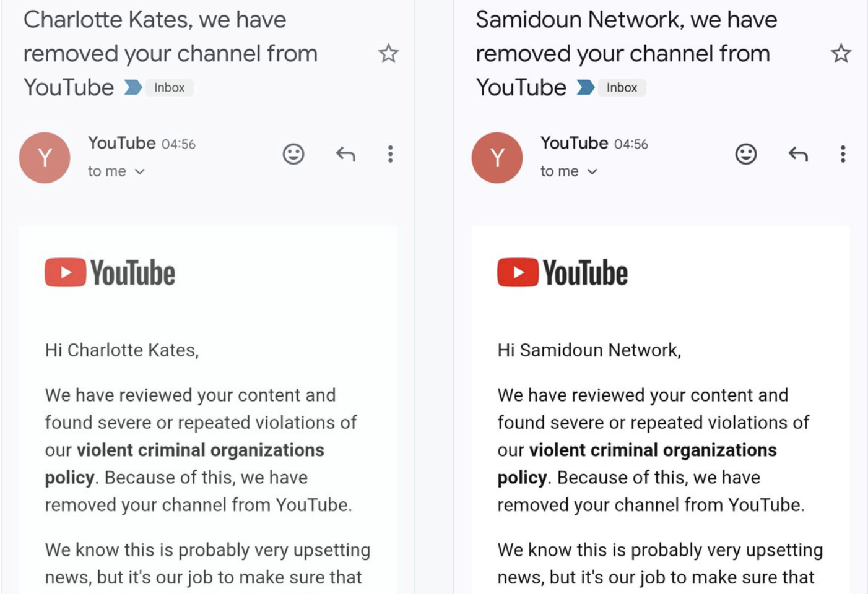
Task: Open YouTube sender avatar in left email
Action: click(45, 158)
